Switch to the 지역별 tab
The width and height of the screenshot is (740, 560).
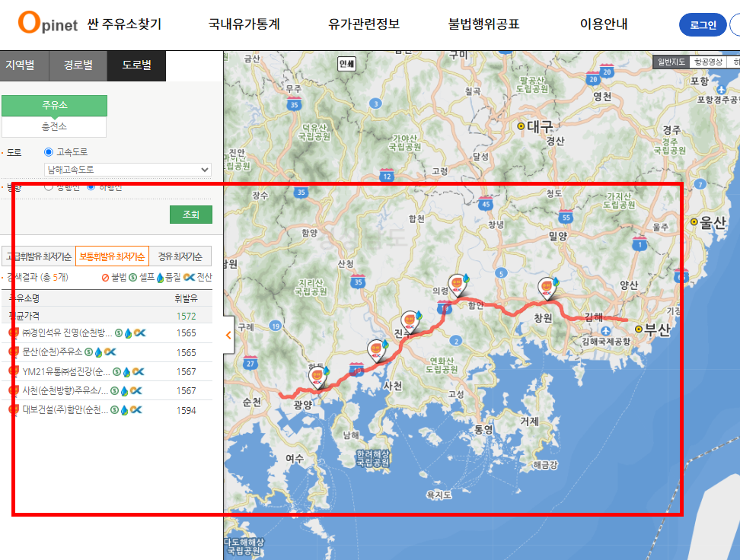tap(23, 66)
